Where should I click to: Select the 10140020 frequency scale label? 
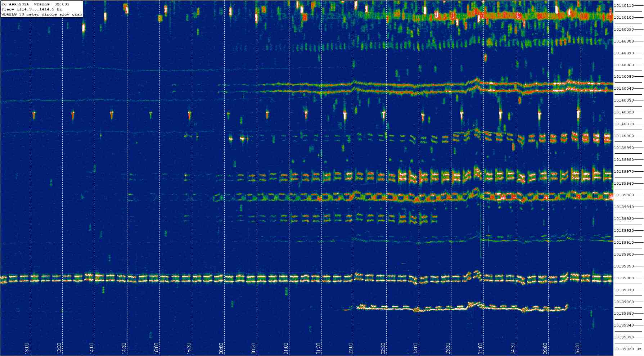click(x=624, y=112)
